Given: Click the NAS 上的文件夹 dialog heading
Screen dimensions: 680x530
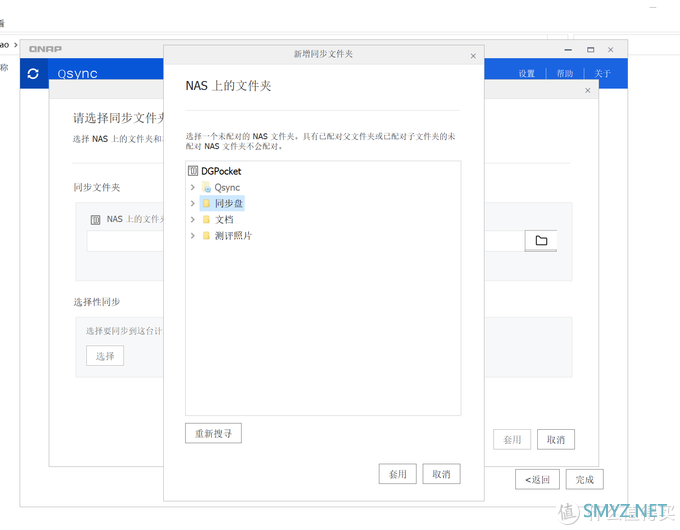Looking at the screenshot, I should click(x=229, y=86).
